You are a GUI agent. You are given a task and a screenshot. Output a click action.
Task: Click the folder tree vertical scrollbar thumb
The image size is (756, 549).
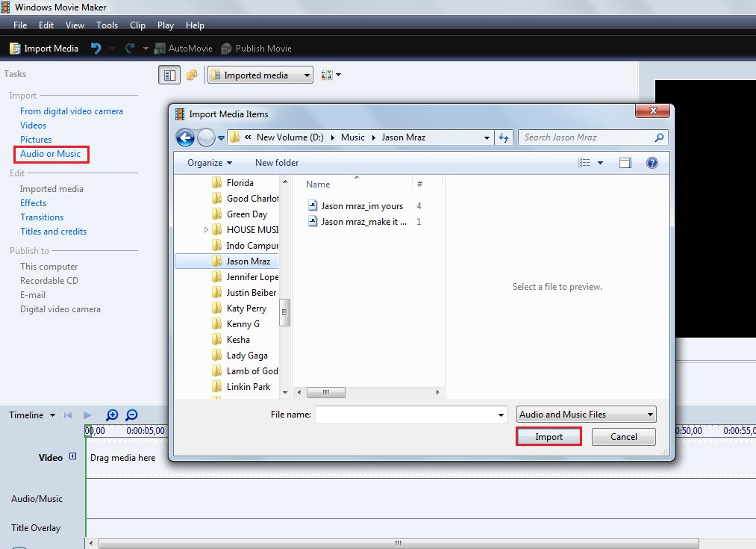pyautogui.click(x=284, y=312)
